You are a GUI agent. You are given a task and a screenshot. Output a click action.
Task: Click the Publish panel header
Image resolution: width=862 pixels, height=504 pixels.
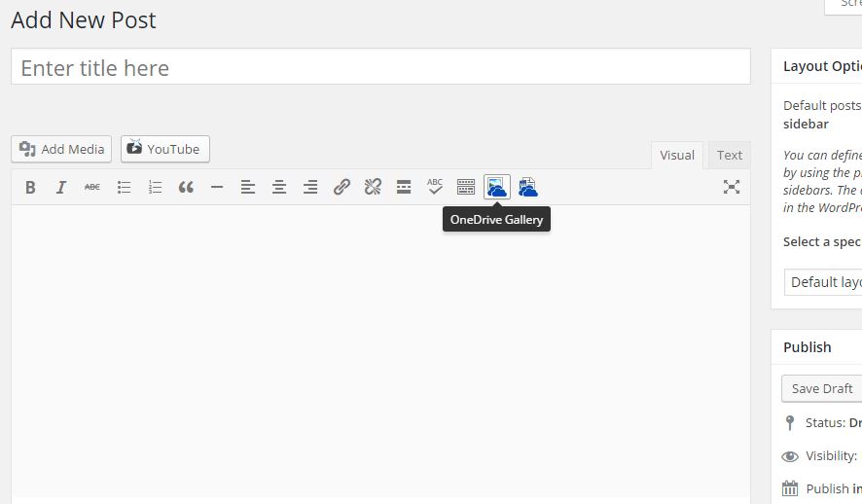tap(816, 347)
